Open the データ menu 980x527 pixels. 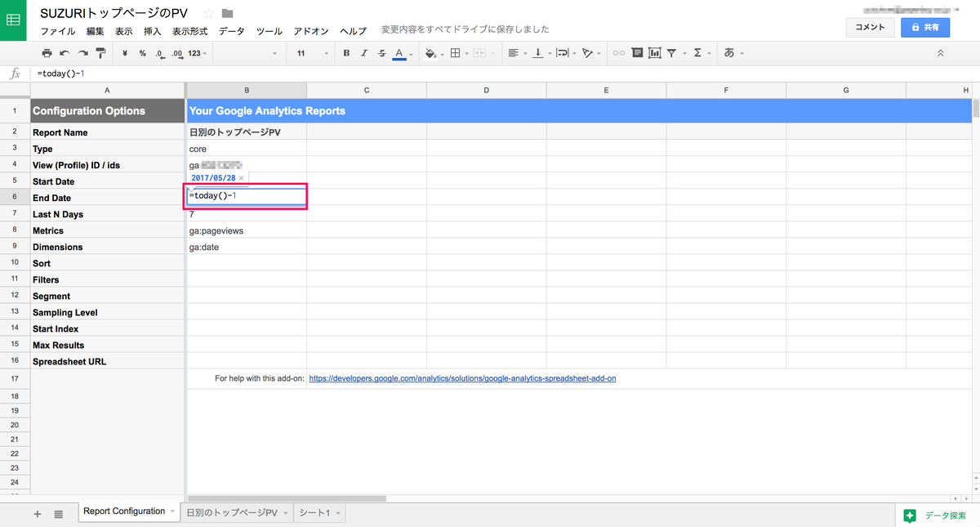[x=231, y=31]
